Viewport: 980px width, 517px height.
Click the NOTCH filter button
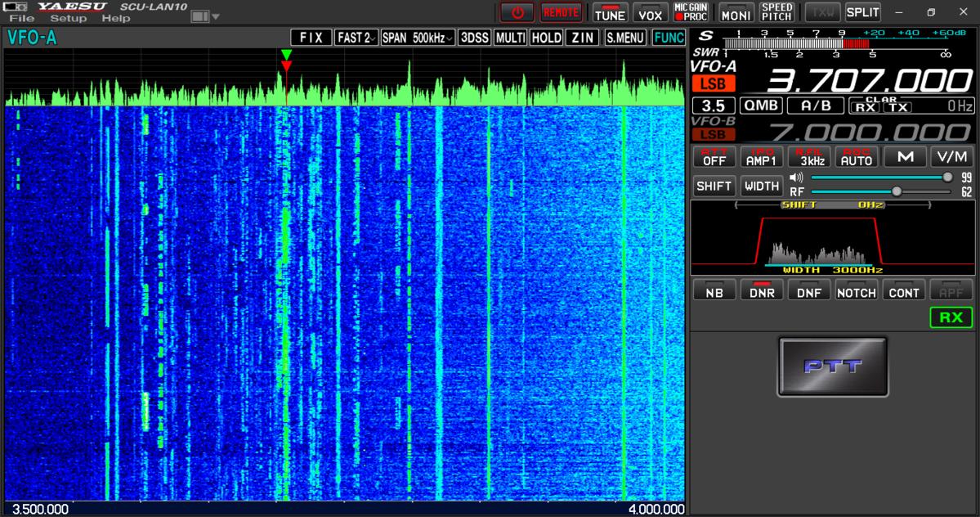(856, 292)
